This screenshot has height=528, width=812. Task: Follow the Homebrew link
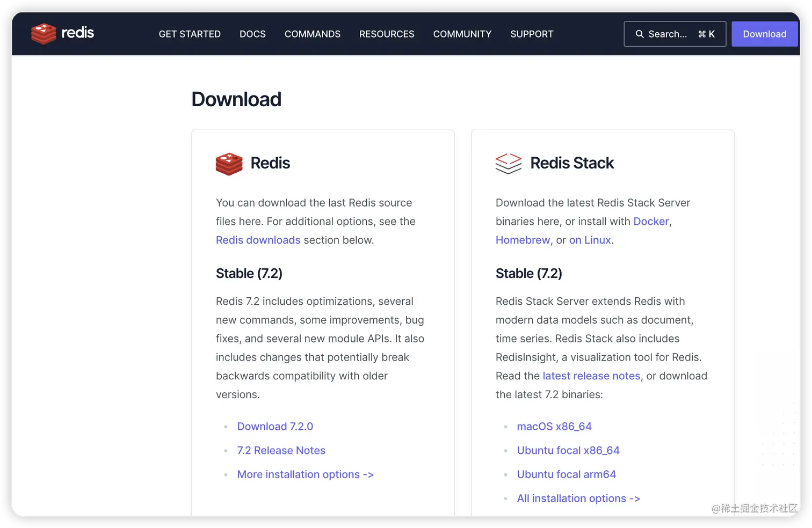(x=523, y=240)
